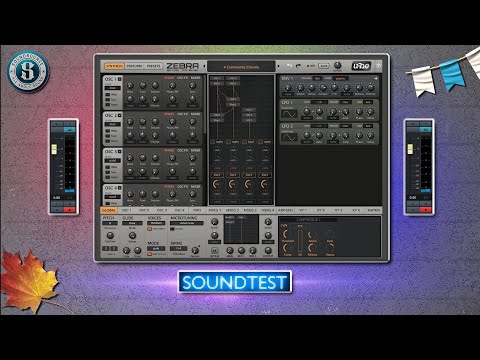480x360 pixels.
Task: Open the ENV 1 mode dropdown
Action: [340, 79]
